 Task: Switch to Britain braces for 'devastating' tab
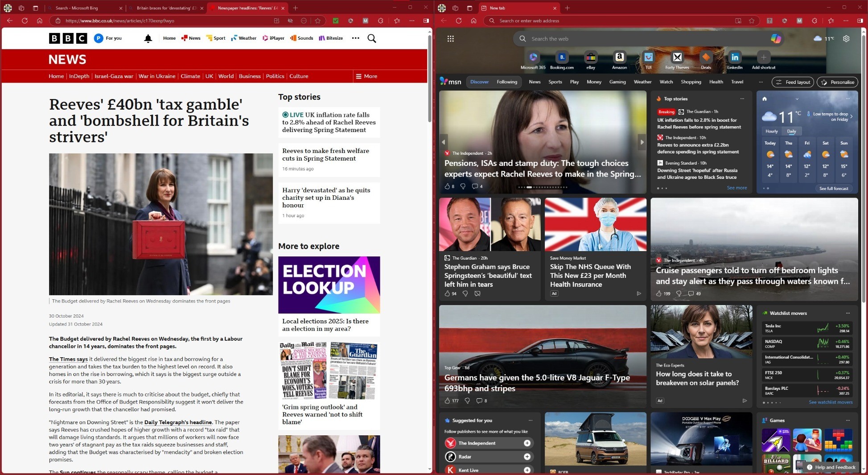[x=166, y=8]
